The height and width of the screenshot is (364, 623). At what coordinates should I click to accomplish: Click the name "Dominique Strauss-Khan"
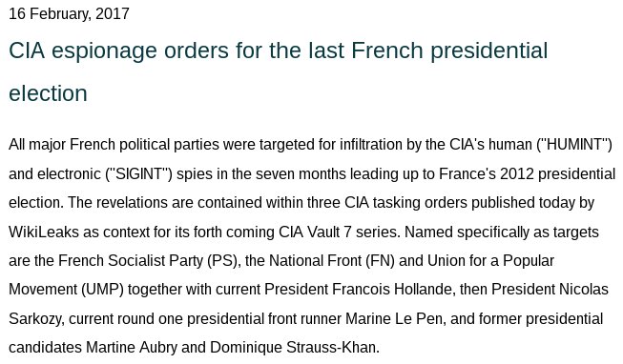point(293,348)
